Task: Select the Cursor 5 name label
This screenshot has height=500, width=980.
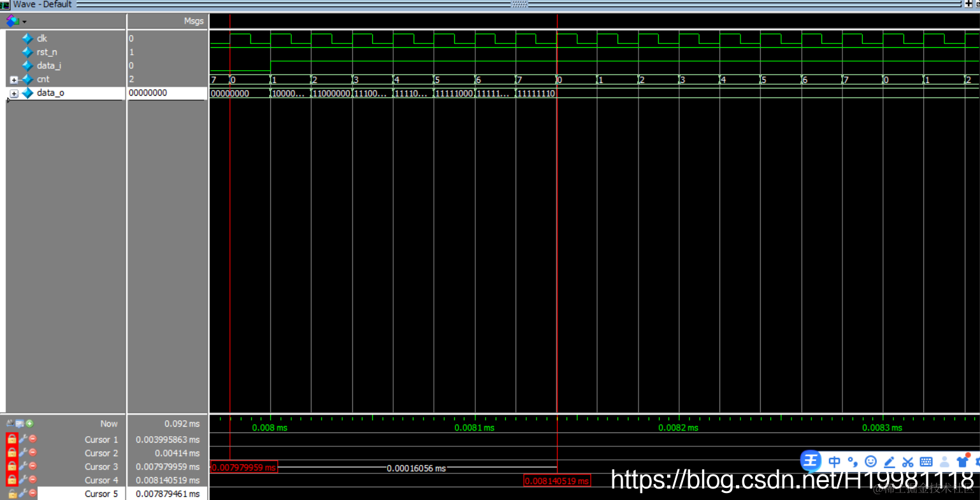Action: coord(101,494)
